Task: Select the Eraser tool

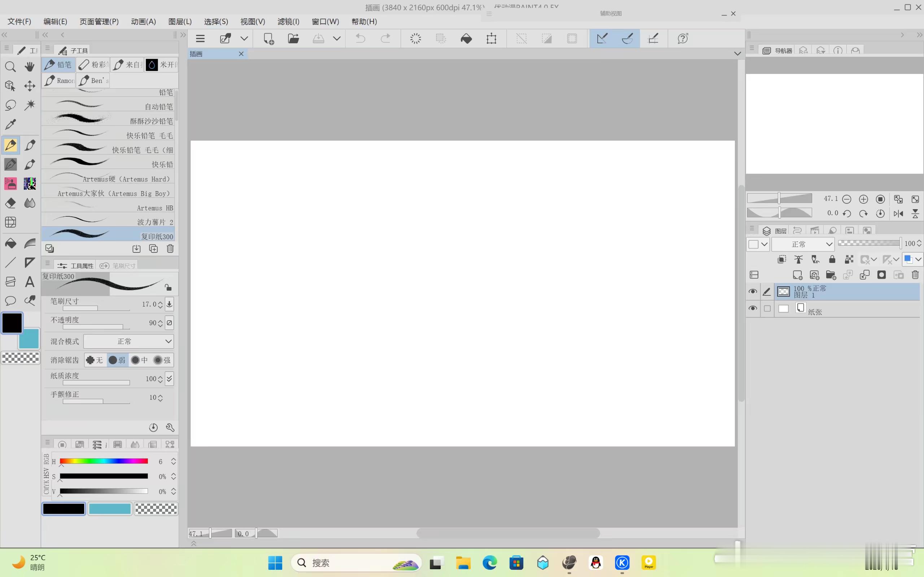Action: 10,203
